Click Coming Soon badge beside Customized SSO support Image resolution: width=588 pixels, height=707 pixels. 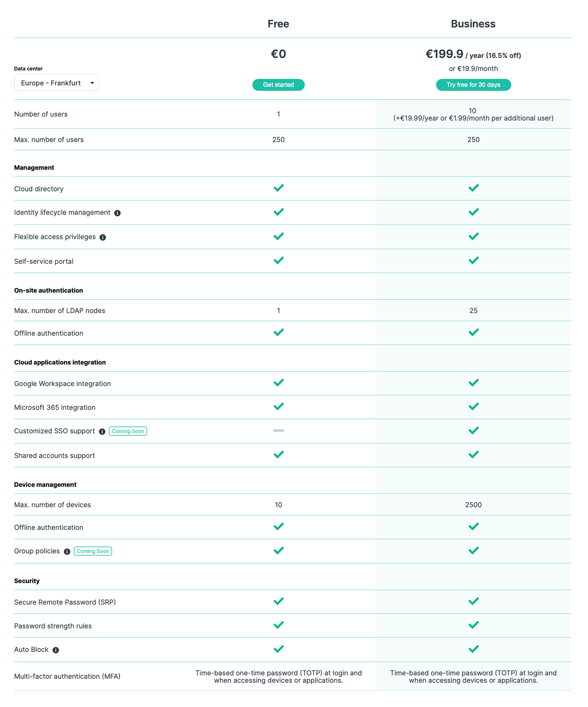128,431
